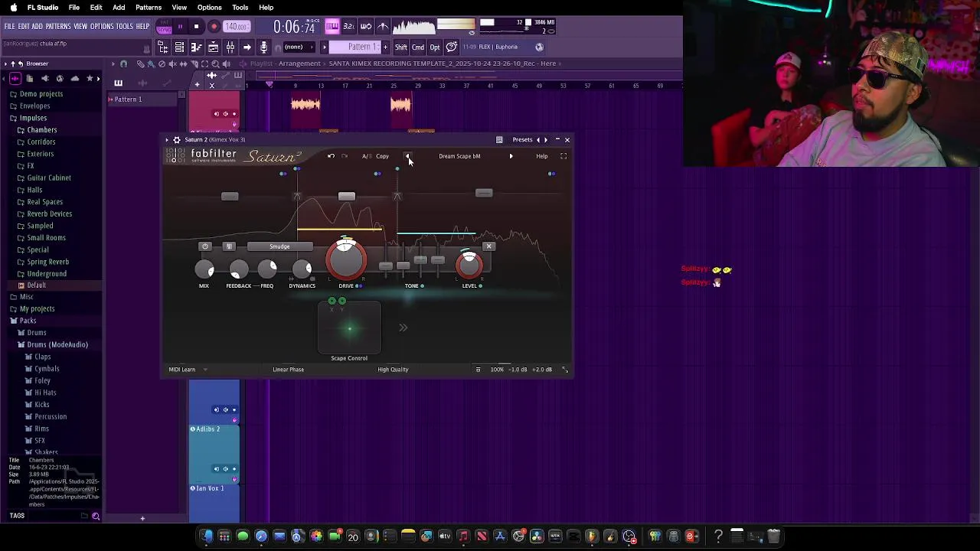Click the plugin options grid icon
The height and width of the screenshot is (551, 980).
coord(499,140)
